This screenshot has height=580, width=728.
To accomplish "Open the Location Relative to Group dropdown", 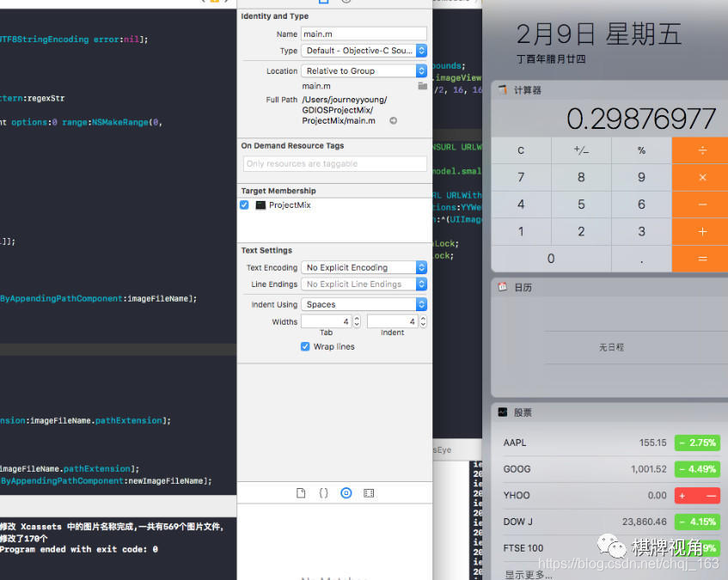I will pos(364,71).
